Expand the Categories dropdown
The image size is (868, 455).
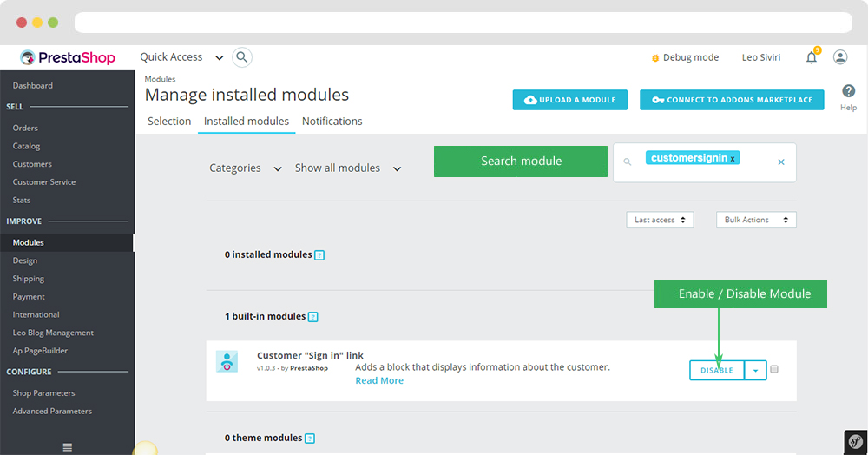(x=246, y=168)
